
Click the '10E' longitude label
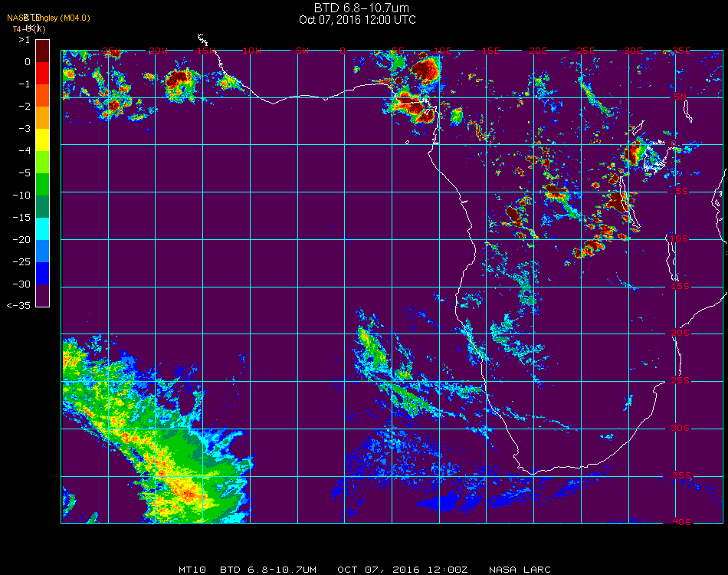pyautogui.click(x=442, y=51)
